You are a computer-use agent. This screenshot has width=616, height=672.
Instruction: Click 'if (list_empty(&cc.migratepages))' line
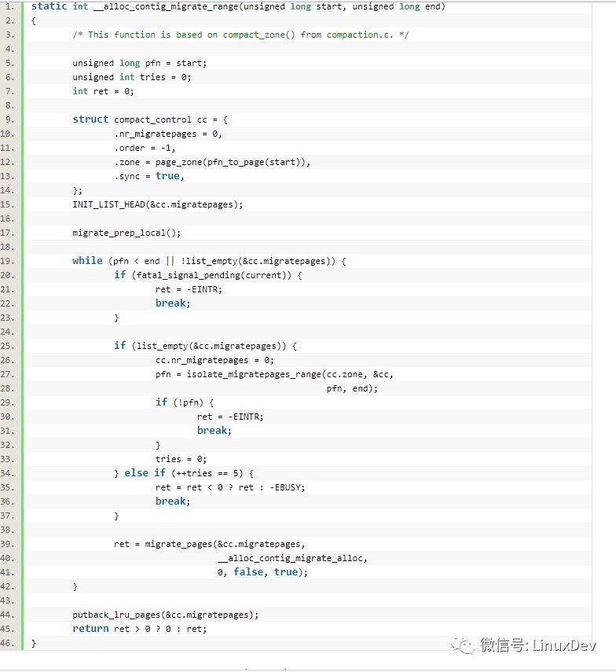tap(206, 346)
